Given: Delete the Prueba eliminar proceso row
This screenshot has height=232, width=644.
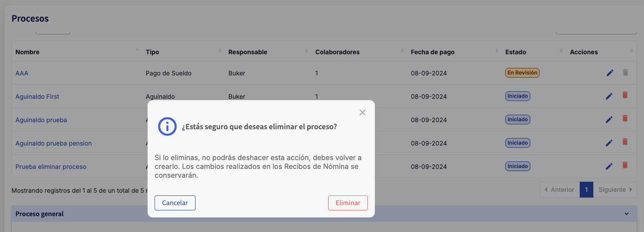Looking at the screenshot, I should 625,165.
